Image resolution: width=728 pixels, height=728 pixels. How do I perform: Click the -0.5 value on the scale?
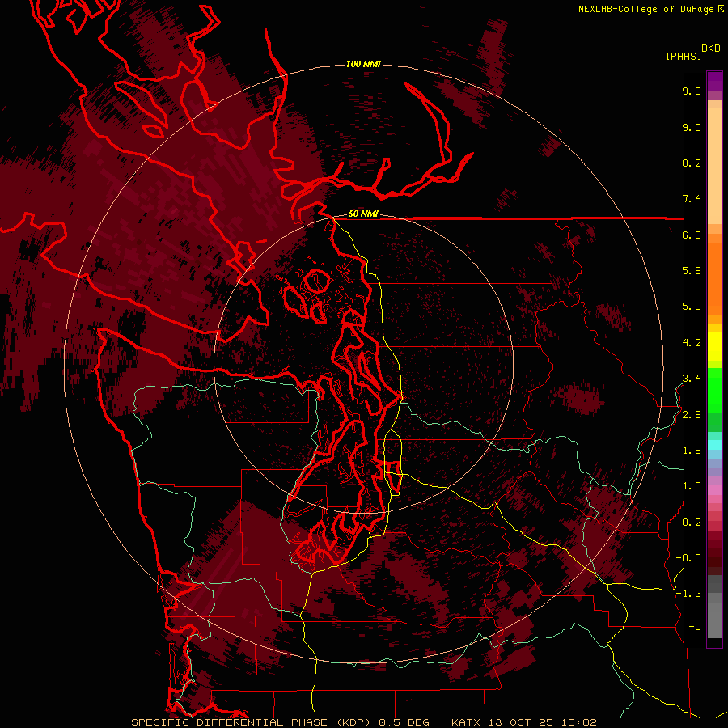click(688, 558)
